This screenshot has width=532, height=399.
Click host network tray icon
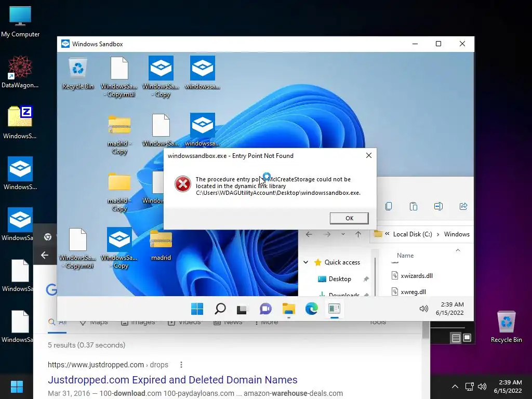point(469,387)
